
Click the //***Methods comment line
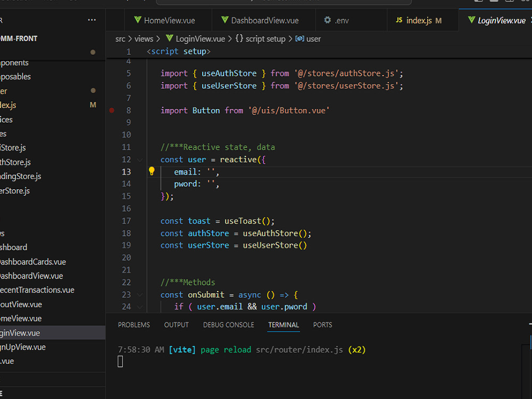[x=188, y=282]
